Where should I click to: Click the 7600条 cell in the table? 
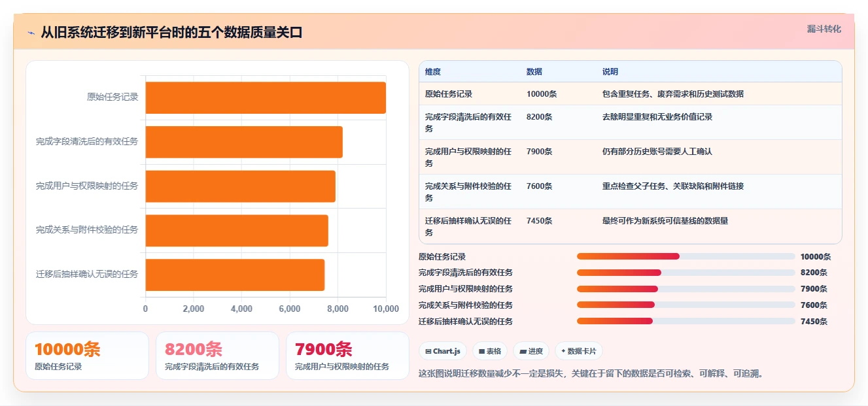[540, 186]
